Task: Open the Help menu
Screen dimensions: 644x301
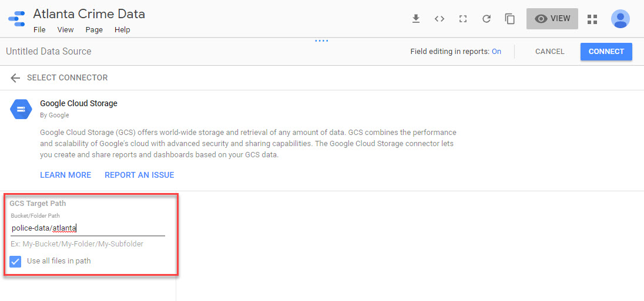Action: 122,30
